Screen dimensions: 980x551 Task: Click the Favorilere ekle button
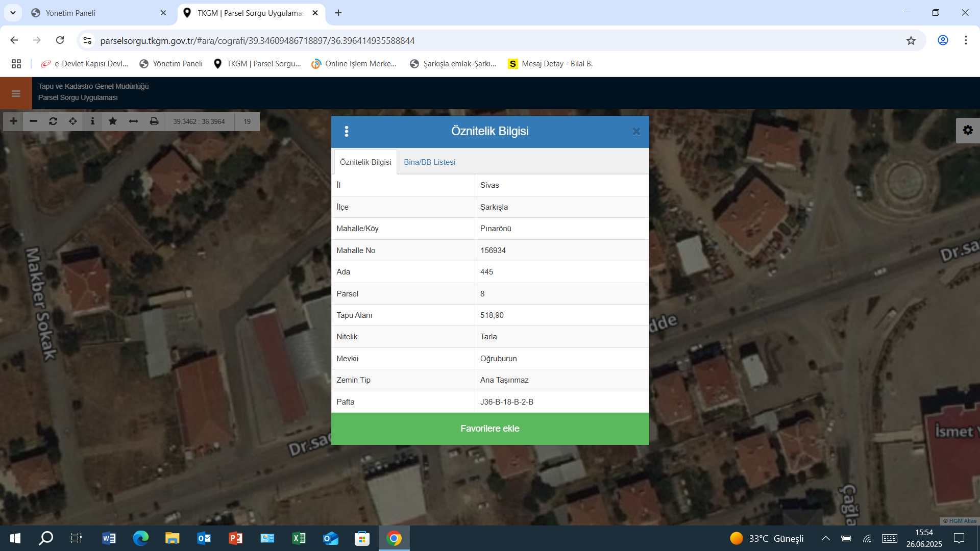pyautogui.click(x=490, y=429)
